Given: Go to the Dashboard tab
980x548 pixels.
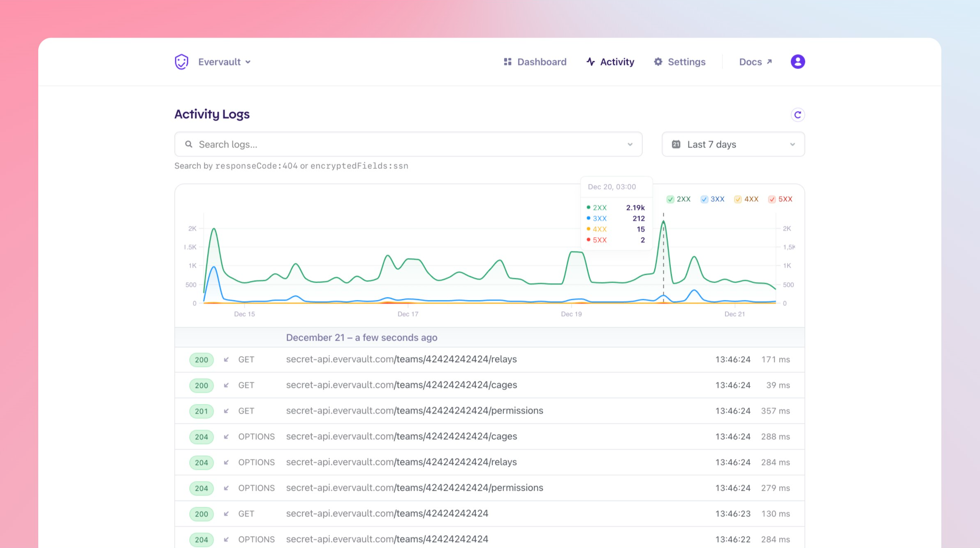Looking at the screenshot, I should (541, 62).
